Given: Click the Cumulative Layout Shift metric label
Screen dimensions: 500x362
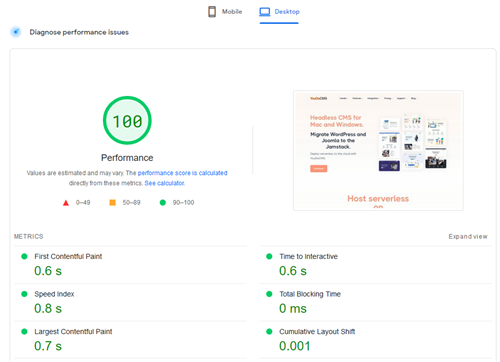Looking at the screenshot, I should (x=317, y=332).
